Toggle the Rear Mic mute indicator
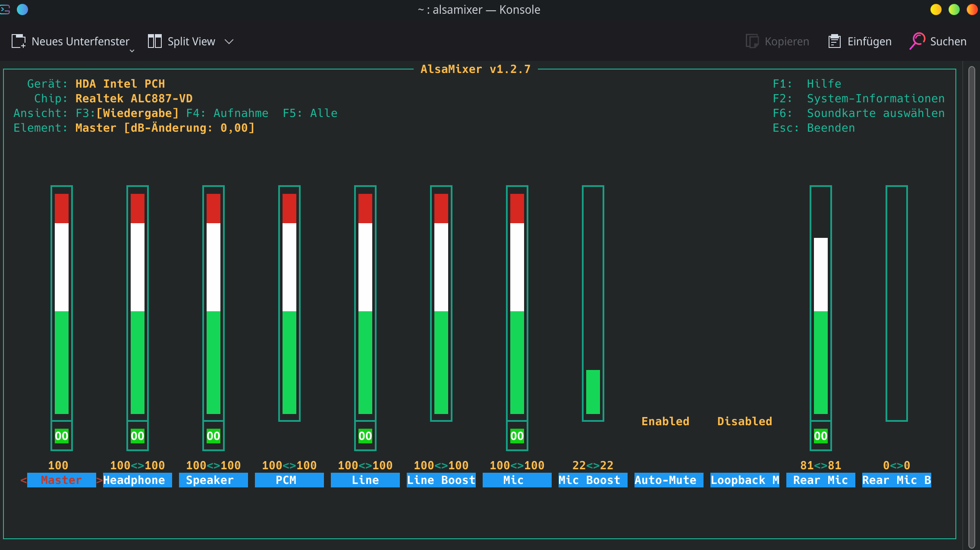Viewport: 980px width, 550px height. 821,436
